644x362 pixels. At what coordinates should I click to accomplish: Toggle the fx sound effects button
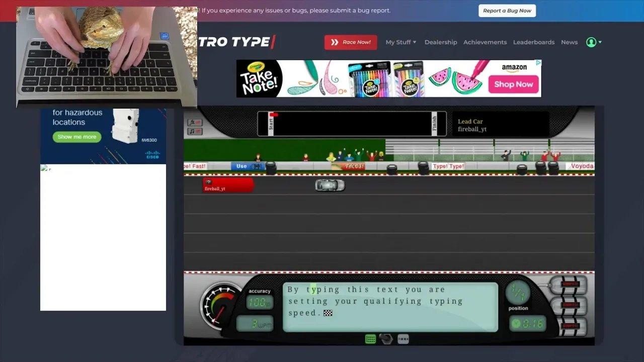[x=195, y=123]
